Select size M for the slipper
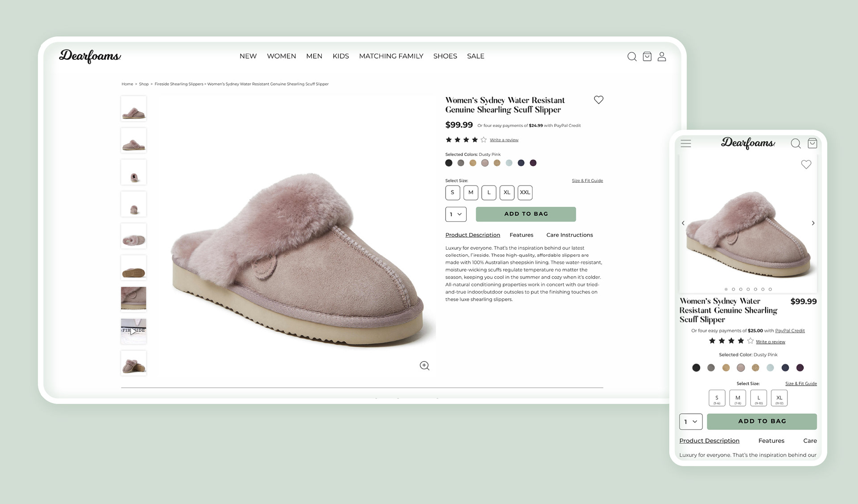The height and width of the screenshot is (504, 858). click(471, 193)
